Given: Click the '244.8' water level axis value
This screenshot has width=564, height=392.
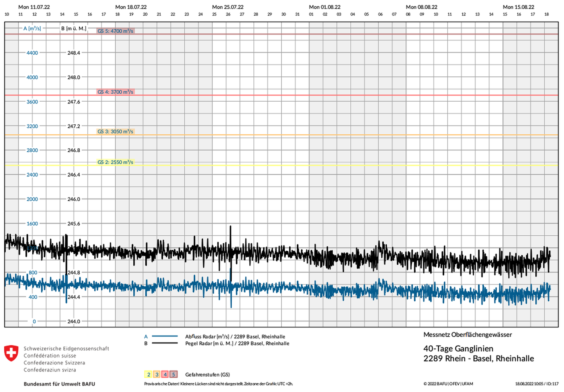Looking at the screenshot, I should coord(74,272).
